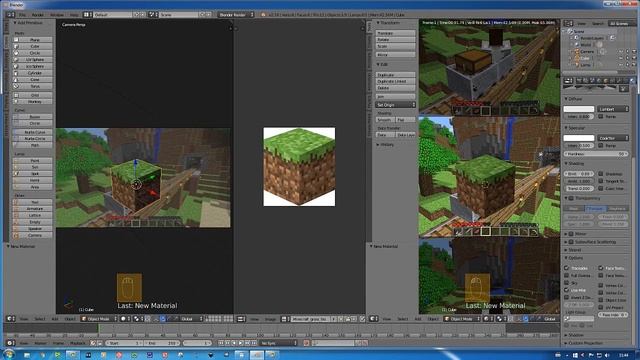
Task: Select Raytrace tab in Transparency panel
Action: (x=617, y=209)
